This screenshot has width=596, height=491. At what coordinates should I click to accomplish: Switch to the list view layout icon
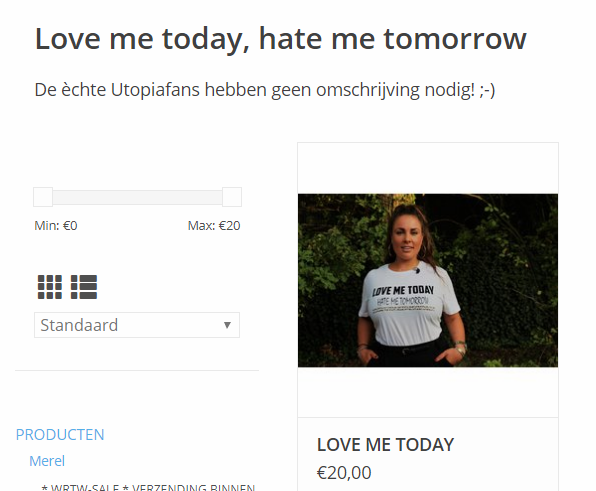[84, 287]
